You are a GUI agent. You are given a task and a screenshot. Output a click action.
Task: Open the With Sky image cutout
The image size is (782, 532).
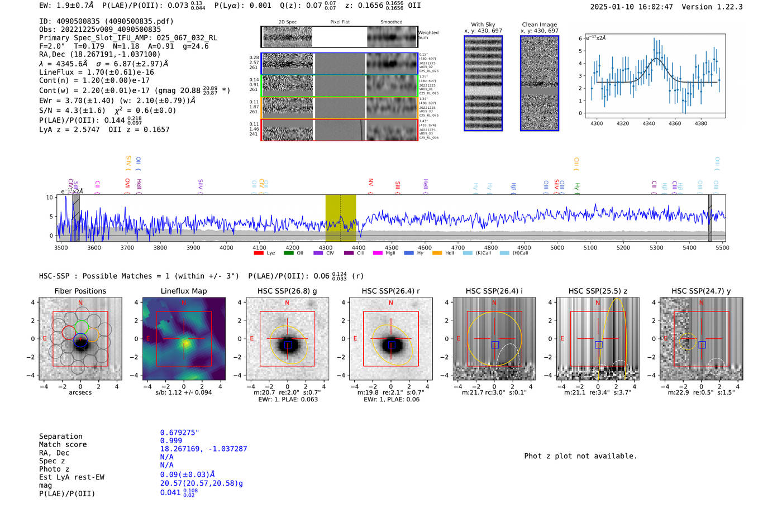click(x=483, y=83)
